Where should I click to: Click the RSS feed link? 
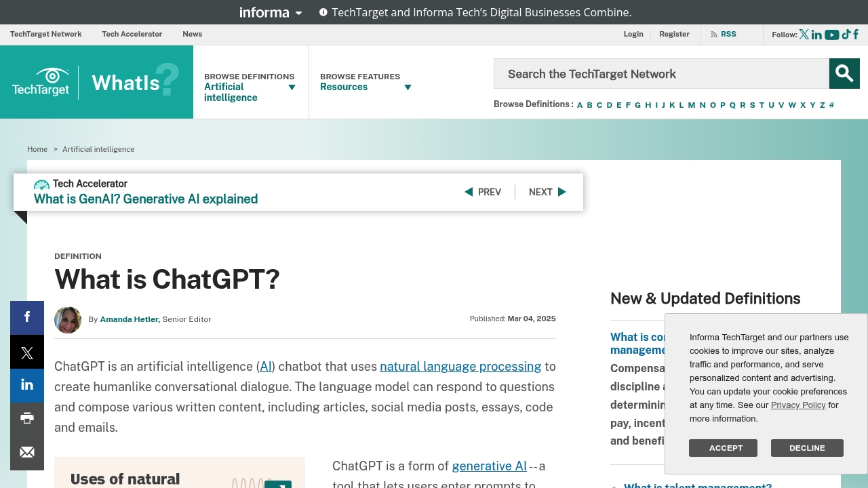pos(723,34)
